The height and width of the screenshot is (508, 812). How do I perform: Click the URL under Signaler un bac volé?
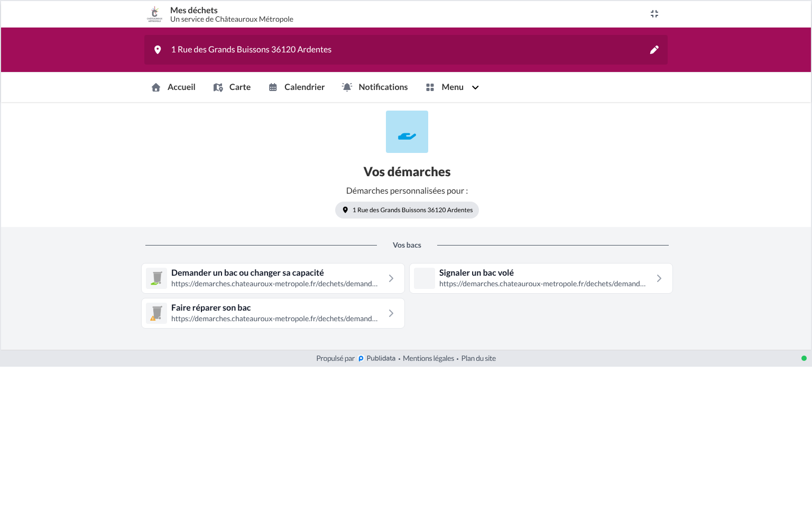tap(542, 284)
